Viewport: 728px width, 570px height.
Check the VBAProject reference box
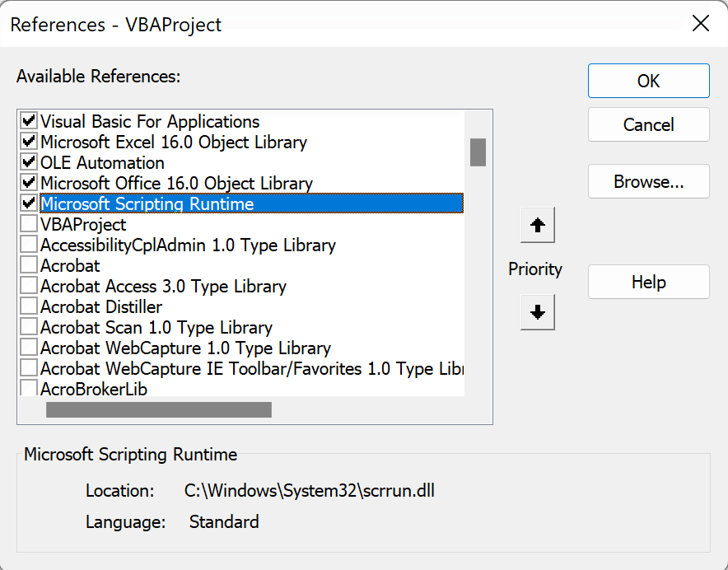pos(29,224)
